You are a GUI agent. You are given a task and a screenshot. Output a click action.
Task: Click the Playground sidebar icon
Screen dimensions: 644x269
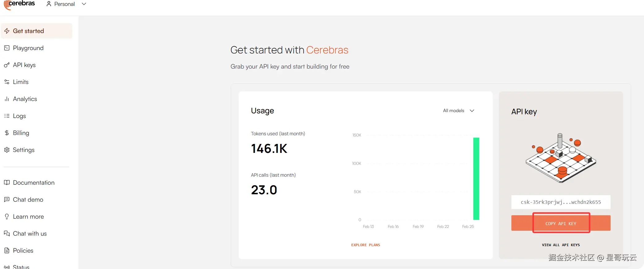(7, 48)
